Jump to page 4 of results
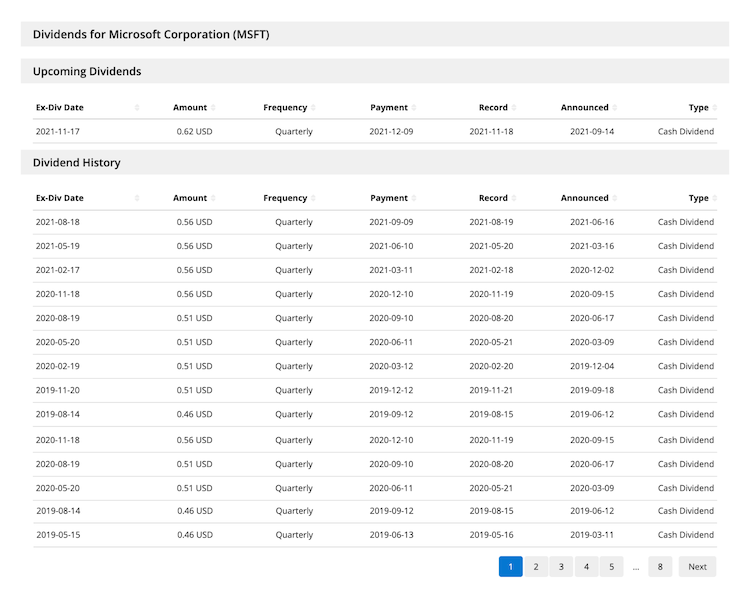The height and width of the screenshot is (597, 750). click(587, 567)
